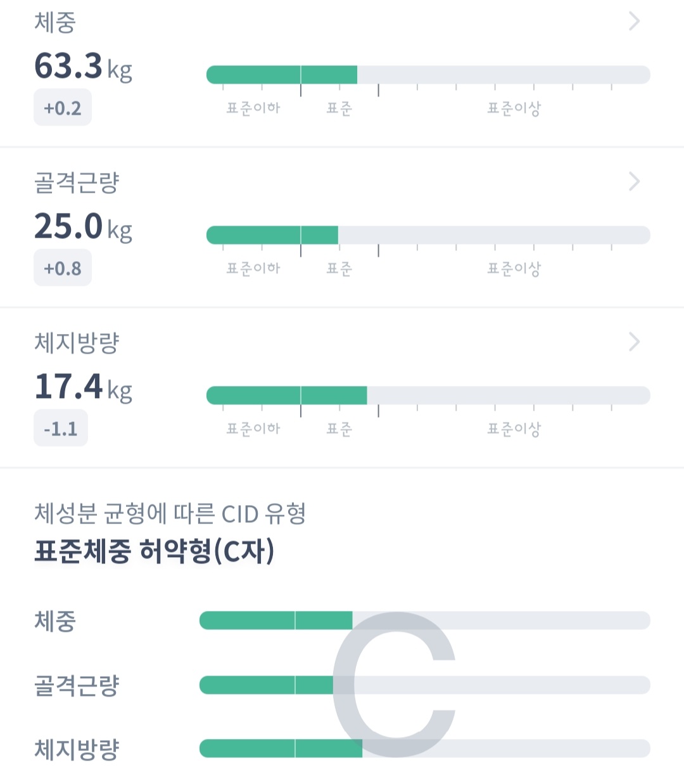Viewport: 684px width, 784px height.
Task: Tap the CID chart 체중 bar
Action: [x=425, y=620]
